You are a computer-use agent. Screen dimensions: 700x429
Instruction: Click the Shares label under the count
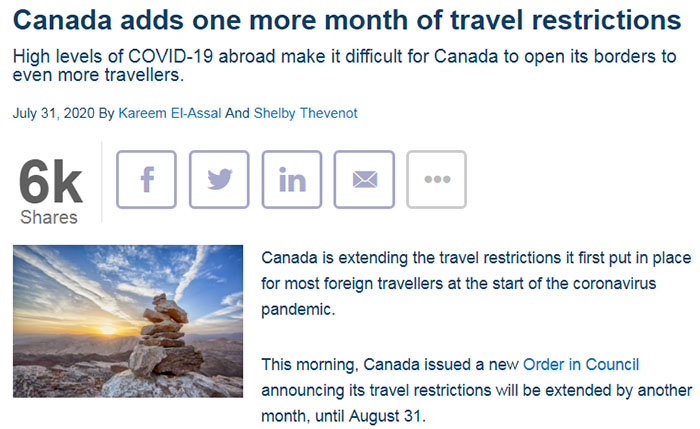[48, 217]
